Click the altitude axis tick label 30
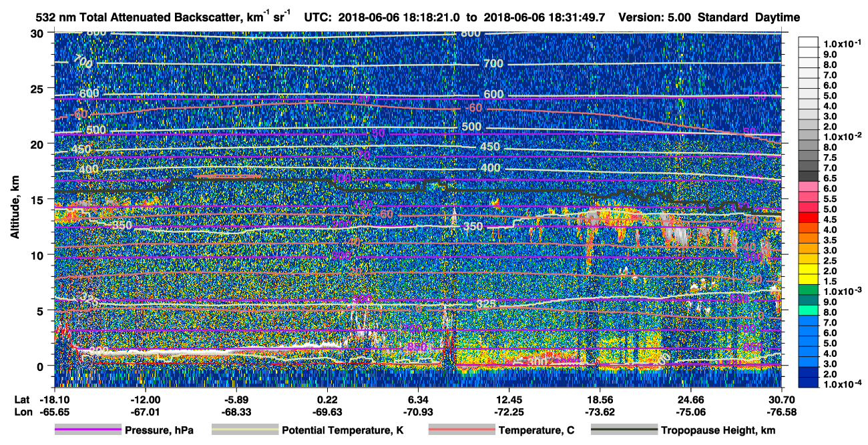Image resolution: width=868 pixels, height=445 pixels. [38, 33]
